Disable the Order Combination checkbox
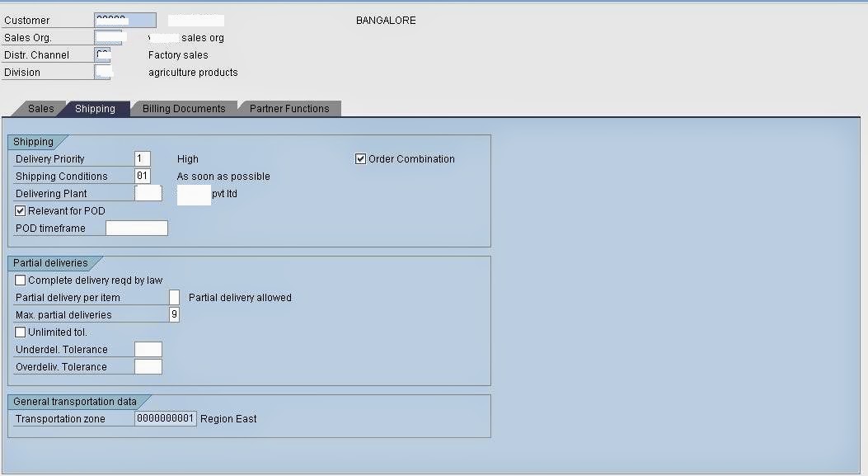The image size is (868, 476). [x=359, y=158]
